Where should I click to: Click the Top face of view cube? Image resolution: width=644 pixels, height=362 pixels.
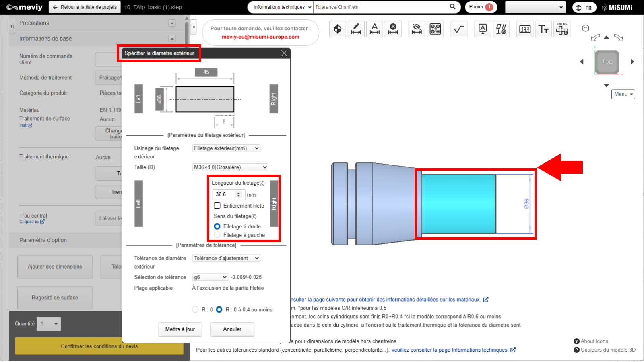607,62
